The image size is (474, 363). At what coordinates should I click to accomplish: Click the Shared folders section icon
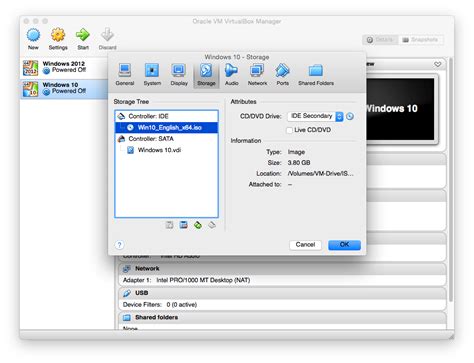coord(127,317)
